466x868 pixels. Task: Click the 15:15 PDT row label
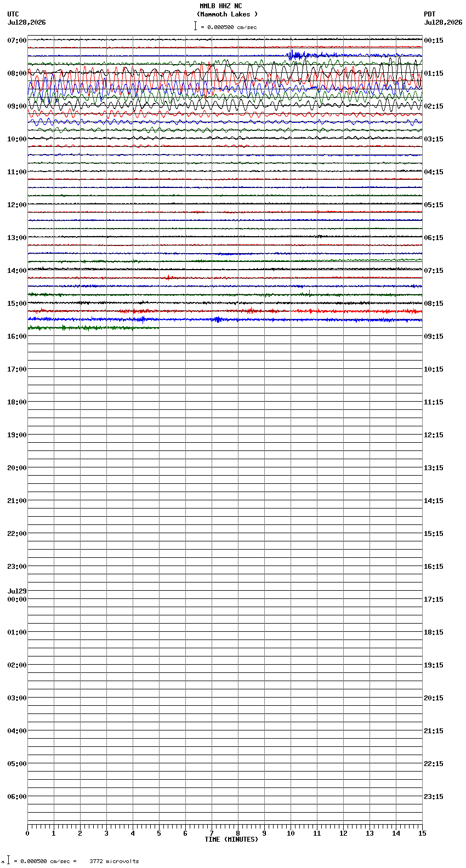[434, 534]
